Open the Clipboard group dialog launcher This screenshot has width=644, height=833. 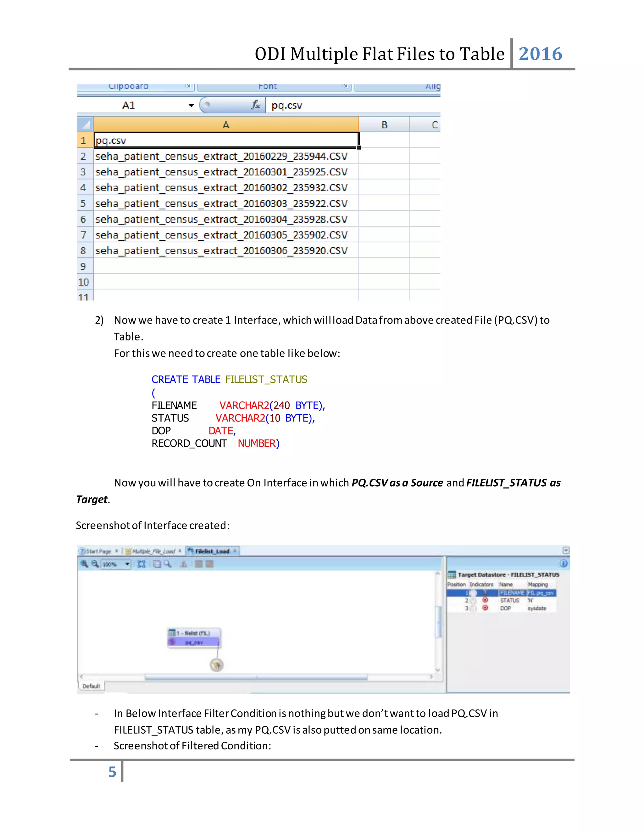(x=188, y=86)
